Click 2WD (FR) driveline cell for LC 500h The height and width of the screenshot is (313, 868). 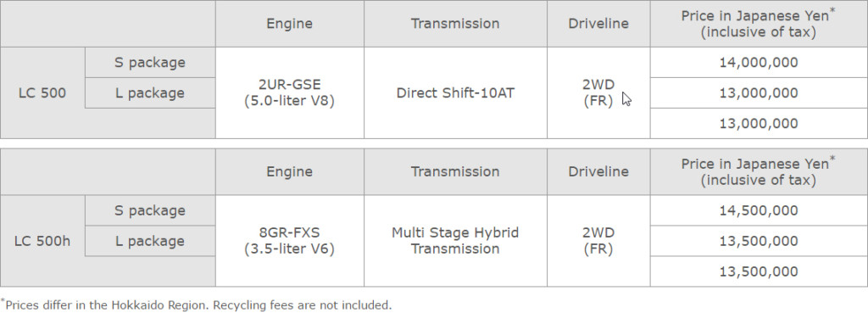598,241
